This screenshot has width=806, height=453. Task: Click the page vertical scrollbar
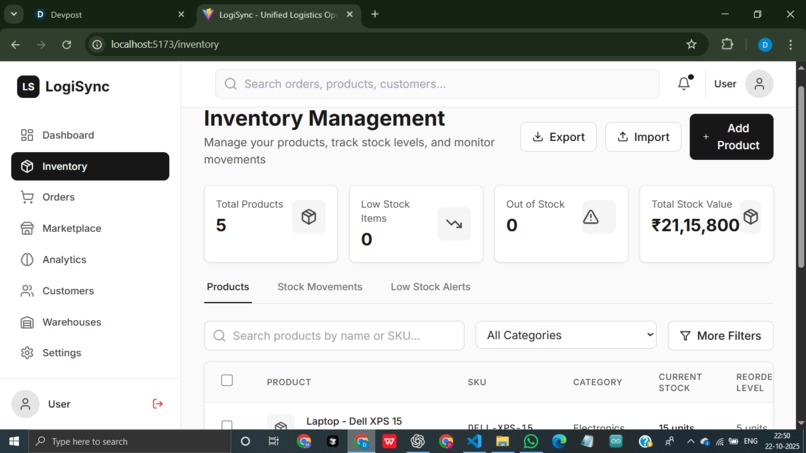[x=801, y=177]
